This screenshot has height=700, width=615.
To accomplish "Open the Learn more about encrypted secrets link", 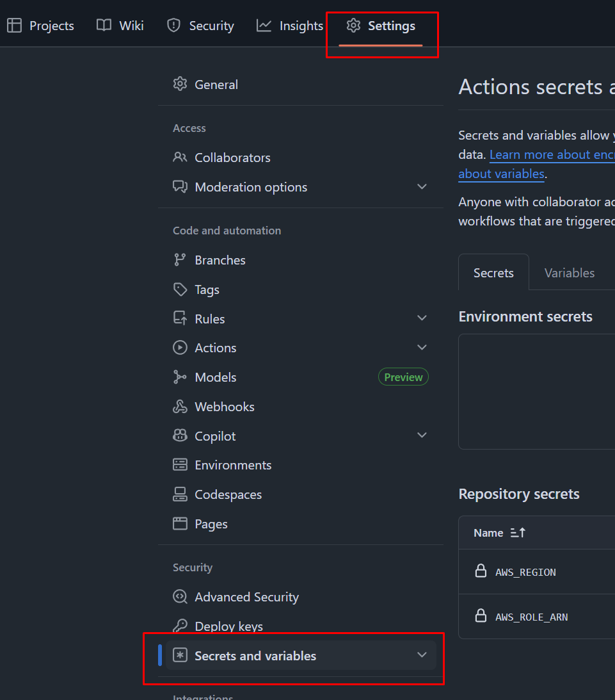I will pyautogui.click(x=552, y=154).
